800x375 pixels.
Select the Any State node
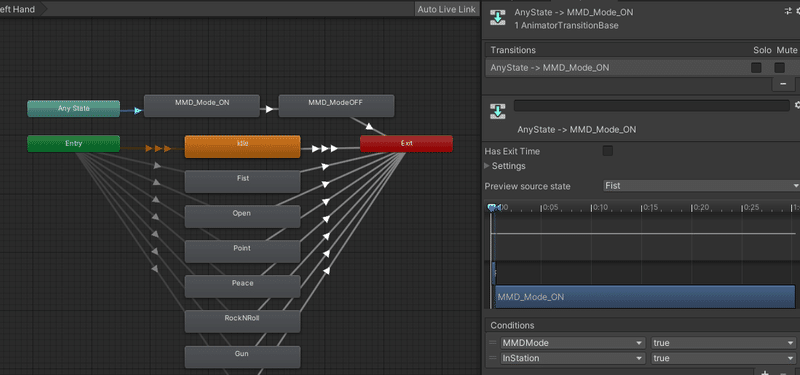pyautogui.click(x=73, y=109)
